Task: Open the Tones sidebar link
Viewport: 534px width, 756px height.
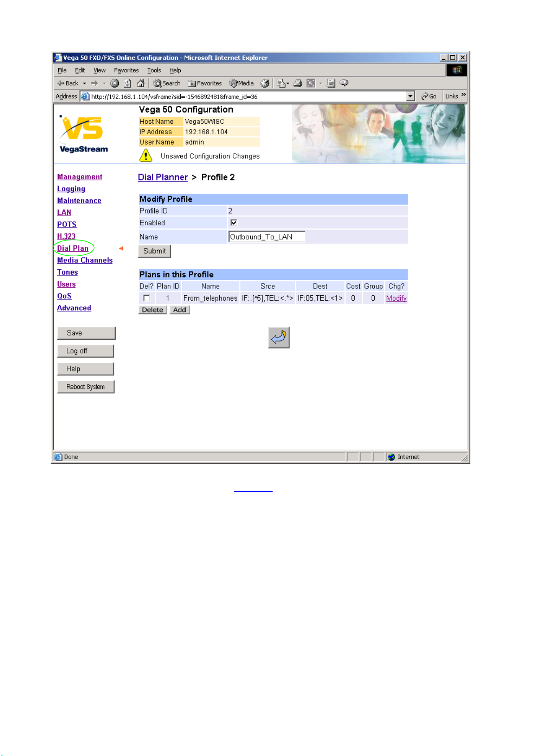Action: tap(68, 272)
